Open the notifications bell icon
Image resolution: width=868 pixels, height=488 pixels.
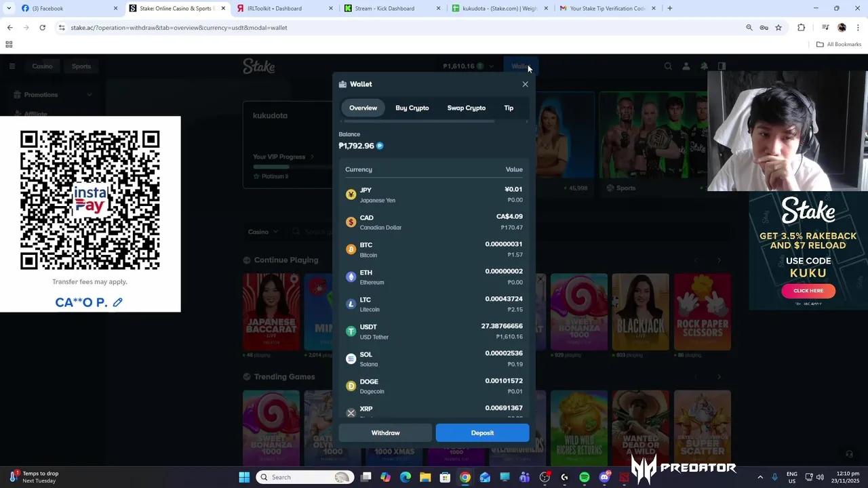(x=704, y=66)
